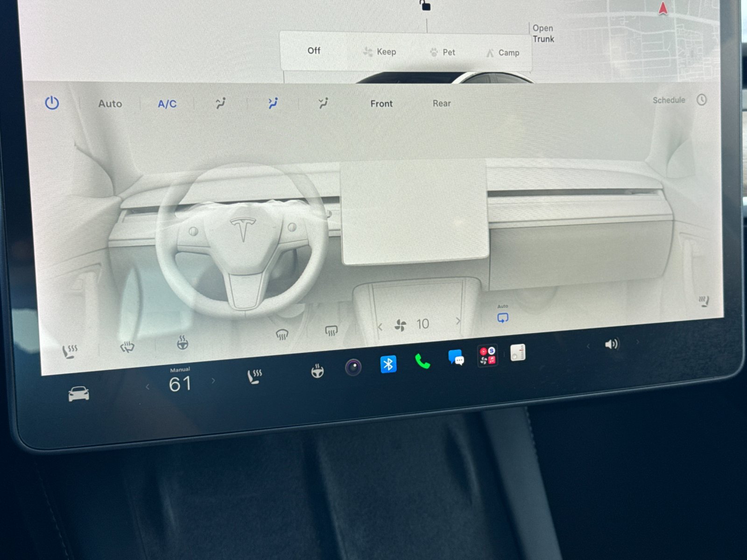Image resolution: width=747 pixels, height=560 pixels.
Task: Open the Phone app
Action: (x=422, y=361)
